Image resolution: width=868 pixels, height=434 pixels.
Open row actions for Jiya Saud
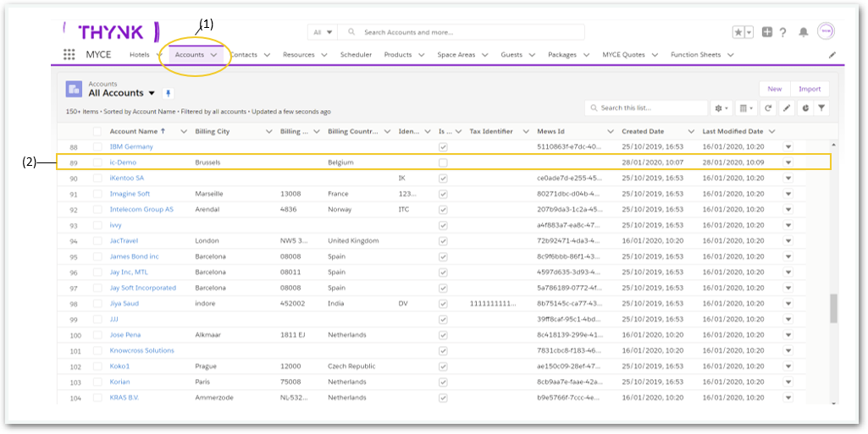tap(788, 304)
